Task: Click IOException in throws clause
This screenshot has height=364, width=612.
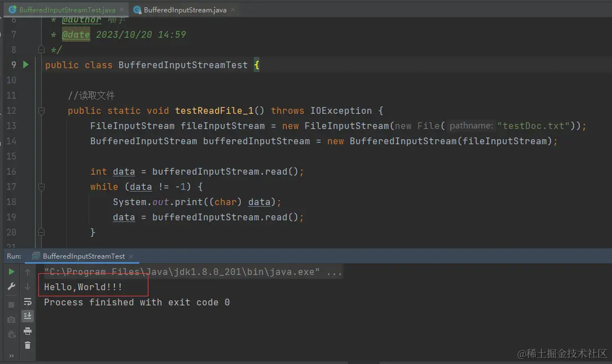Action: point(341,110)
